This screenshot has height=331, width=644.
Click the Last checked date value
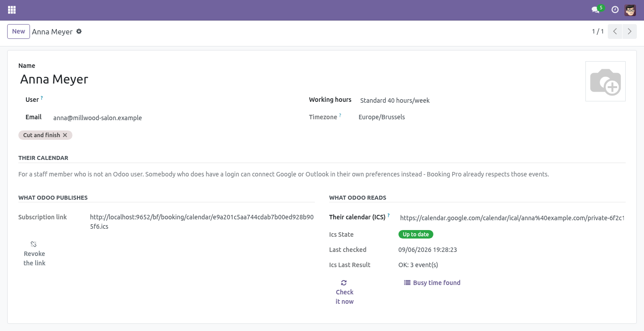click(x=428, y=250)
